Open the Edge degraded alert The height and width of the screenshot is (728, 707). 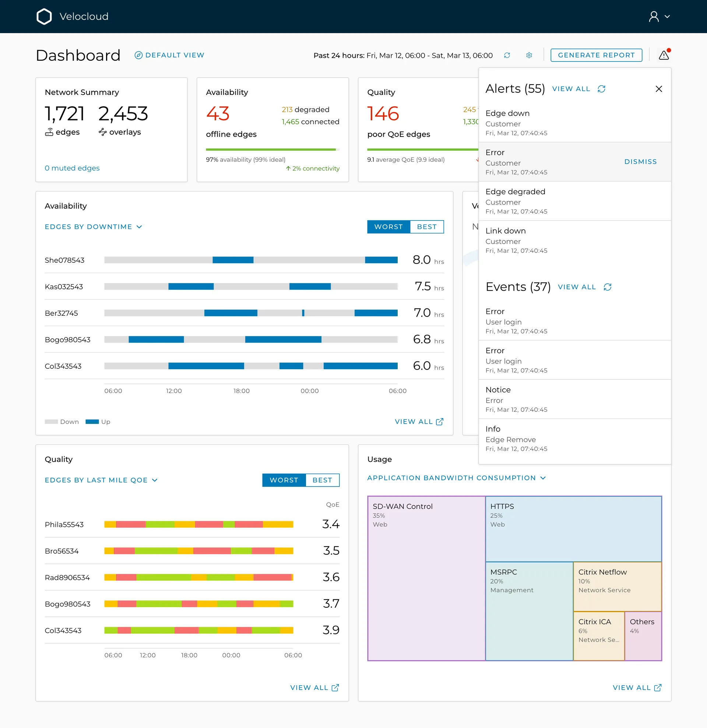coord(575,201)
